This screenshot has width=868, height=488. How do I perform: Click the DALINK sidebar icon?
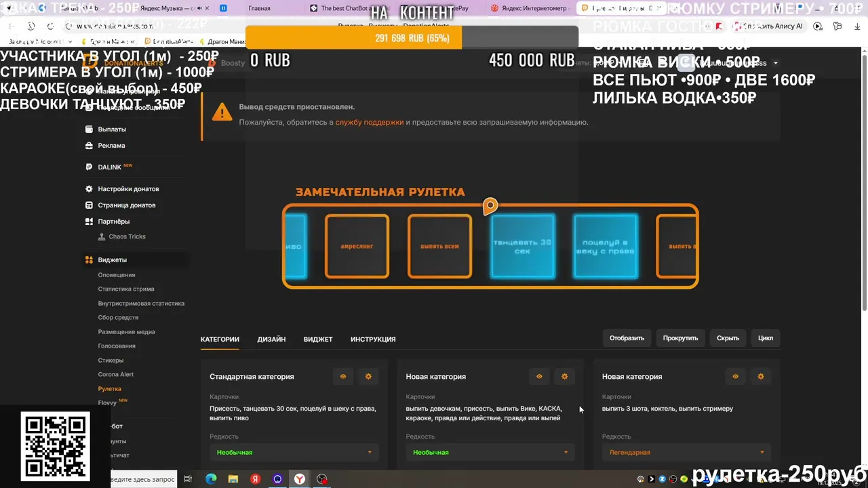click(89, 167)
